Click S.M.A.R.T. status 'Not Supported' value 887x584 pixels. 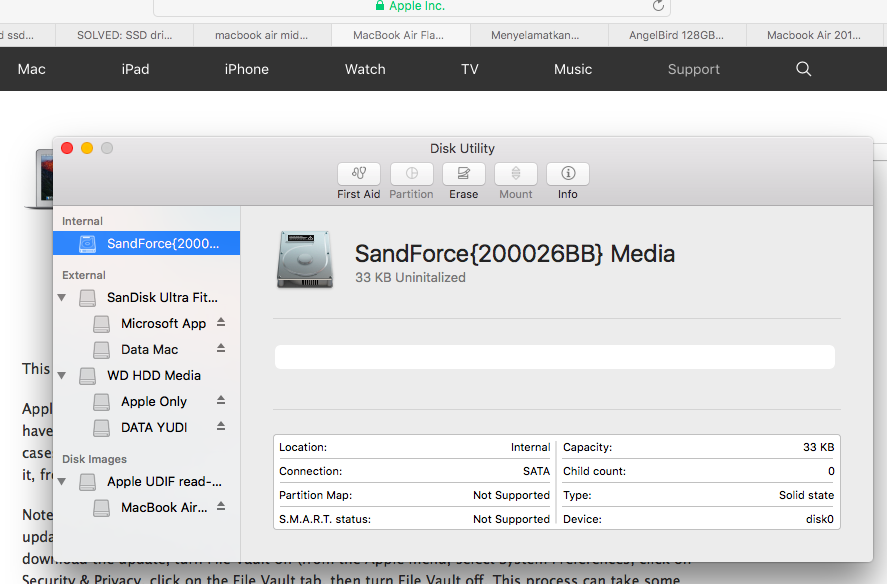coord(511,519)
